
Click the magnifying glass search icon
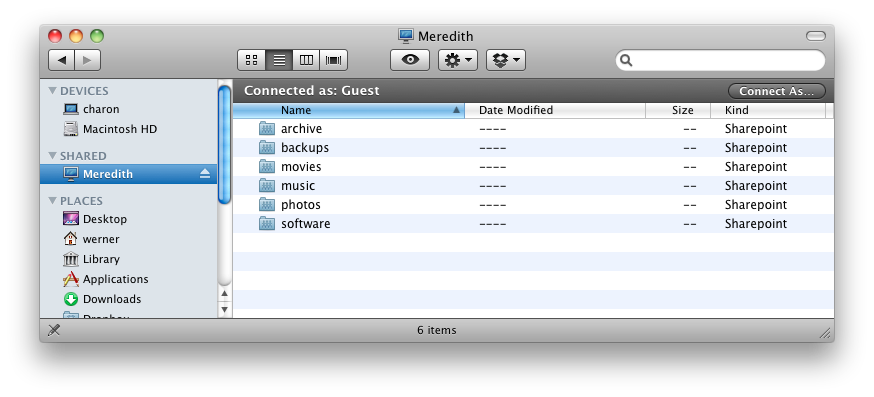pyautogui.click(x=626, y=60)
